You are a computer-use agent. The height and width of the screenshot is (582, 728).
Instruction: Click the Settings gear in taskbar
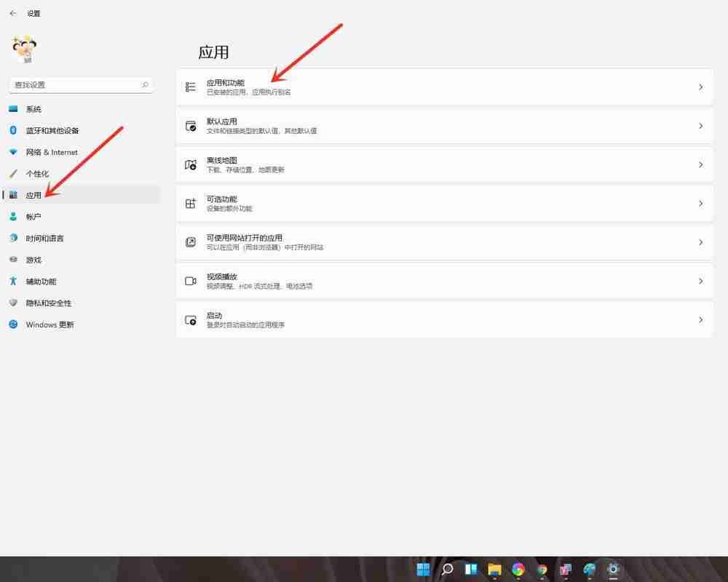[613, 569]
